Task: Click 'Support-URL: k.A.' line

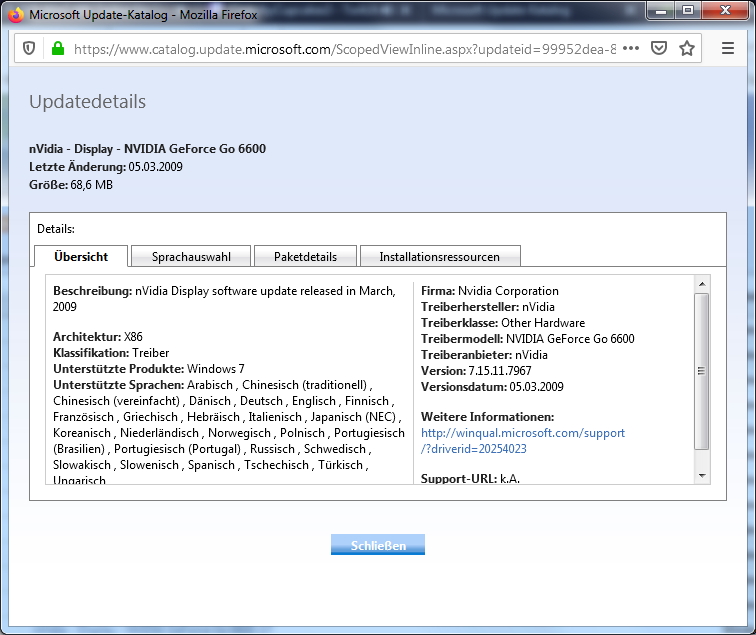Action: 470,478
